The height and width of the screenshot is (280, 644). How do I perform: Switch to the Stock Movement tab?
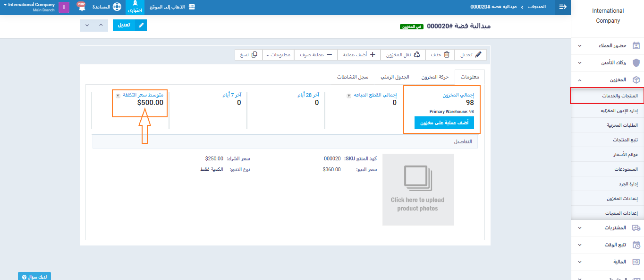pos(435,77)
